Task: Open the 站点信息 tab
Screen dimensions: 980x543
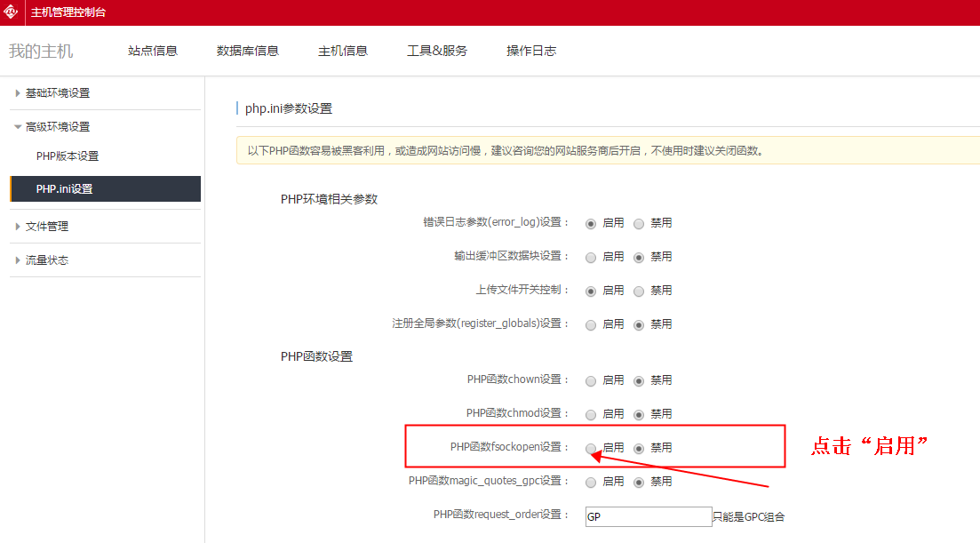Action: [x=153, y=51]
